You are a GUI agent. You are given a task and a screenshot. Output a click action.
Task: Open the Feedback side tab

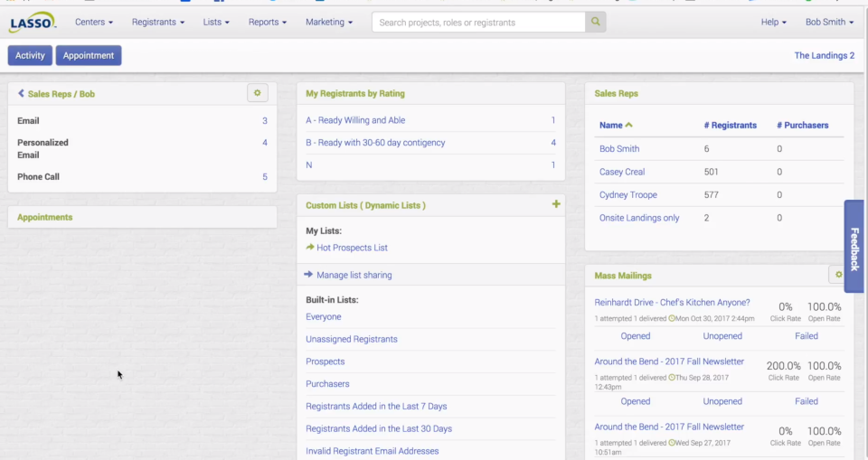coord(854,247)
